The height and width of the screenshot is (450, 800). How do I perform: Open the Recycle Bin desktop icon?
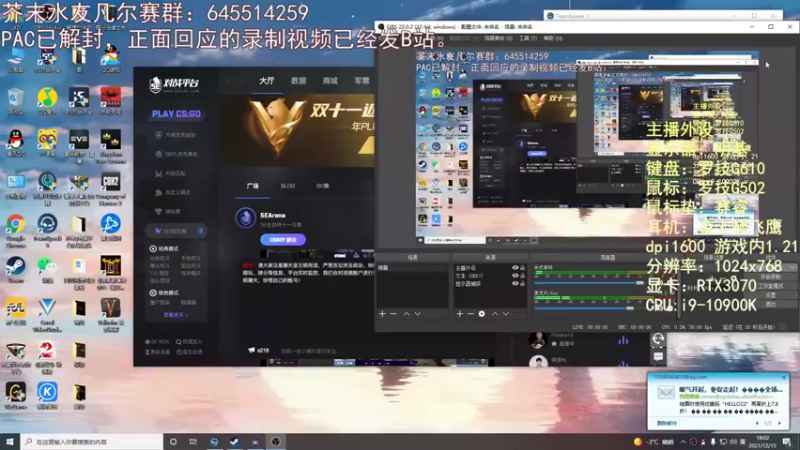coord(15,99)
